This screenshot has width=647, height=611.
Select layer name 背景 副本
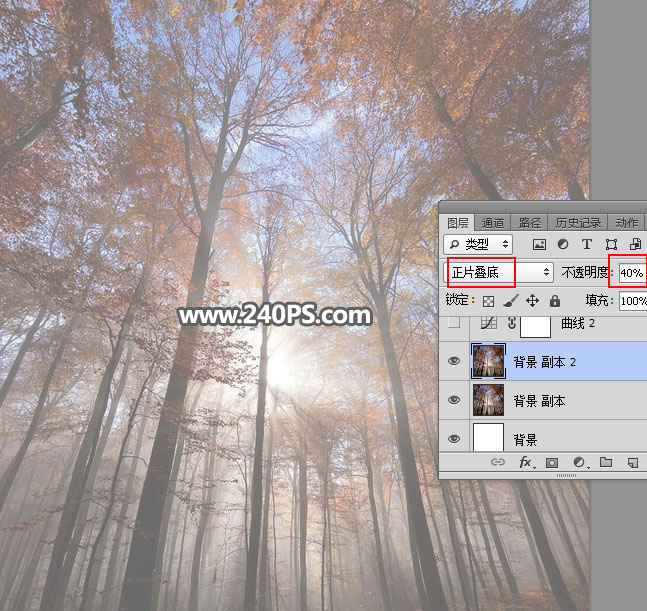[x=539, y=401]
